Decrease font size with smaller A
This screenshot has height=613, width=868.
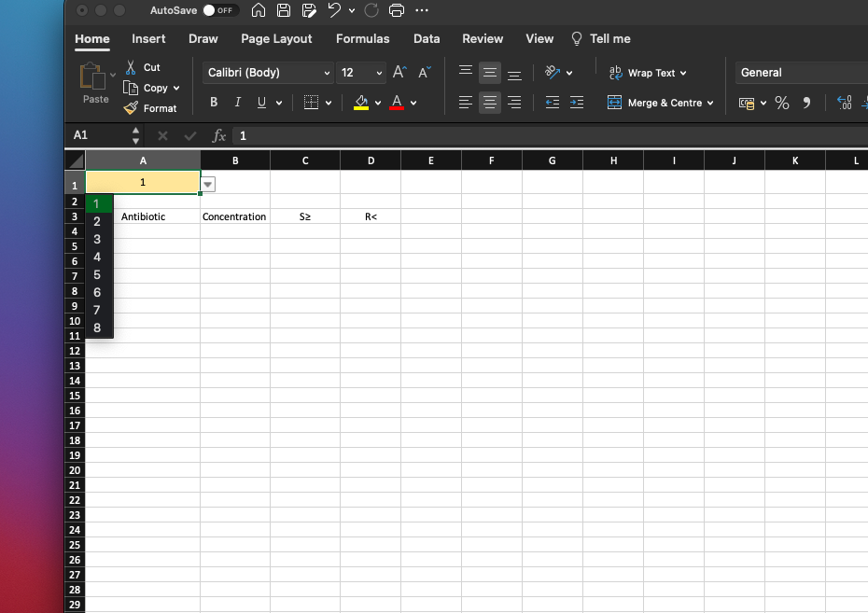tap(425, 73)
